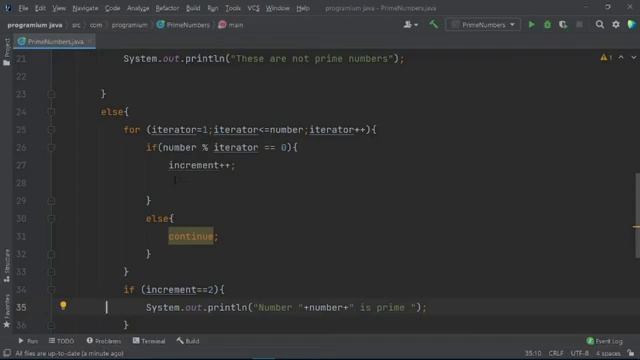Open the Window menu

point(278,8)
